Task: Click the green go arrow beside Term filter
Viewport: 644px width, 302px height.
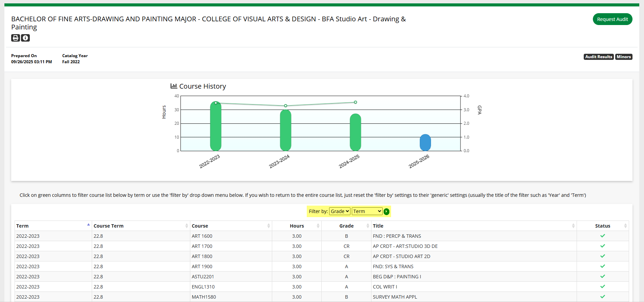Action: (x=386, y=211)
